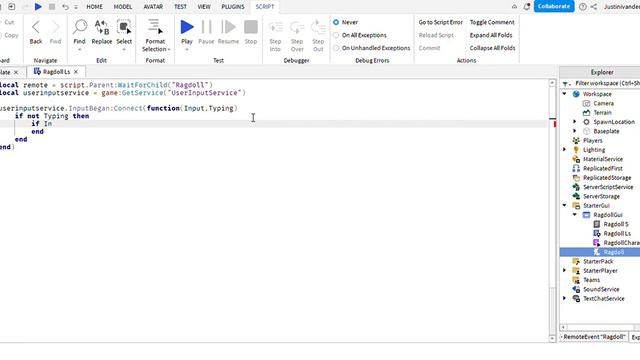The height and width of the screenshot is (360, 640).
Task: Select the Never debug errors option
Action: 336,22
